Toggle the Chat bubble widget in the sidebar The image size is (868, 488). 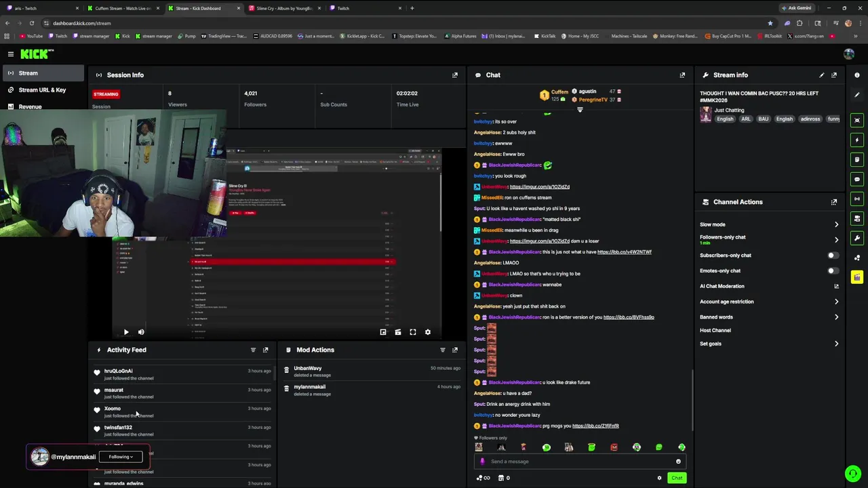pos(857,180)
